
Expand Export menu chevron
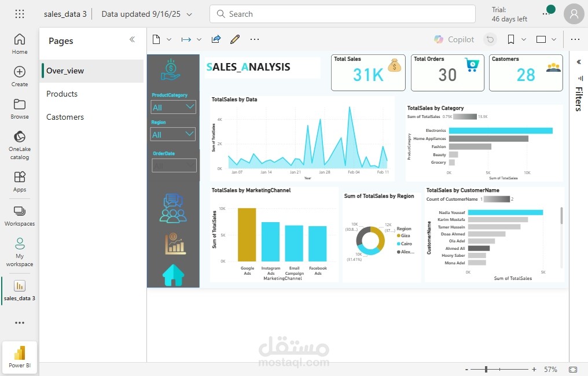(x=199, y=39)
